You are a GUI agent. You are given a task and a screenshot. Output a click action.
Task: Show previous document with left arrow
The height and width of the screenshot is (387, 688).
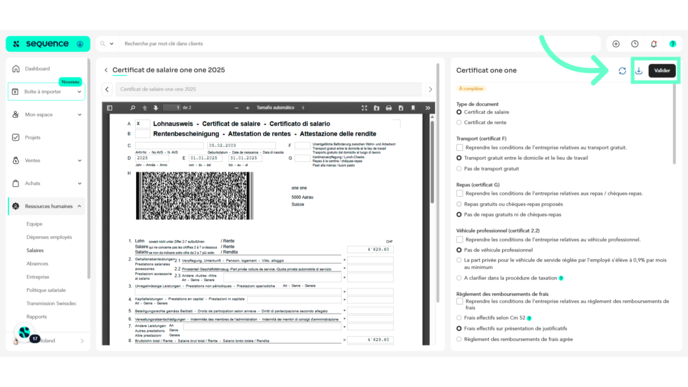[x=107, y=89]
